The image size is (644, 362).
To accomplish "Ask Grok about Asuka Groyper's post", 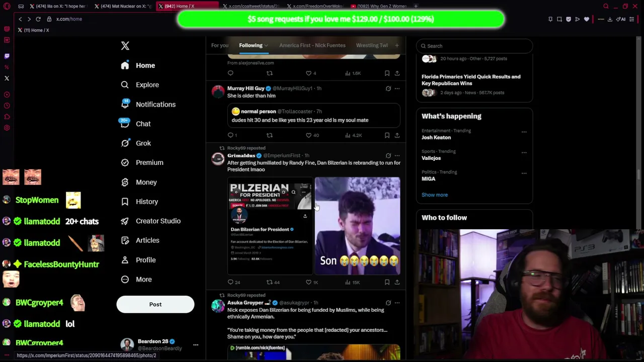I will pos(388,303).
